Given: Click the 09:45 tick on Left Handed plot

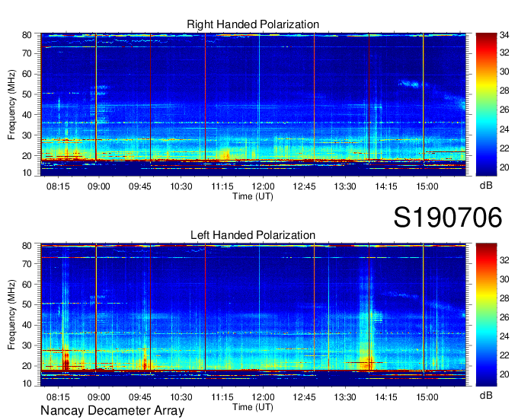Looking at the screenshot, I should click(x=140, y=397).
